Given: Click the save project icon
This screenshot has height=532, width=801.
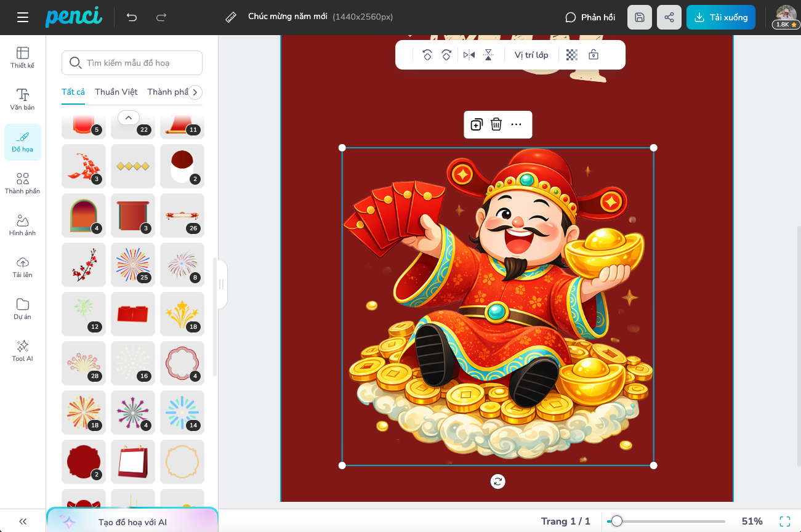Looking at the screenshot, I should (x=640, y=17).
